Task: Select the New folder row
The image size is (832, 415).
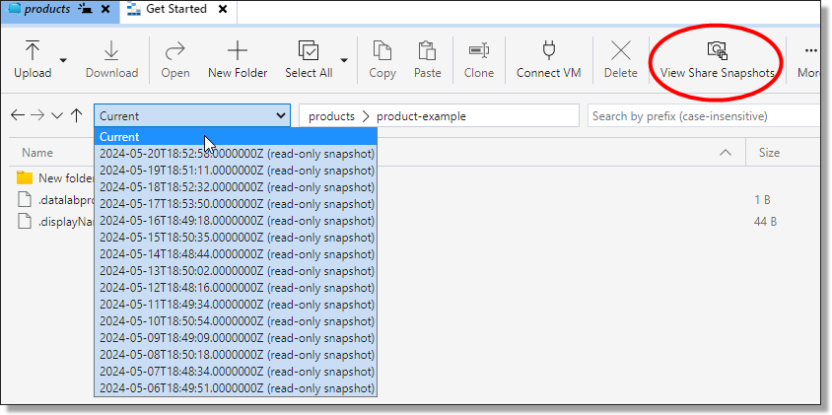Action: coord(55,178)
